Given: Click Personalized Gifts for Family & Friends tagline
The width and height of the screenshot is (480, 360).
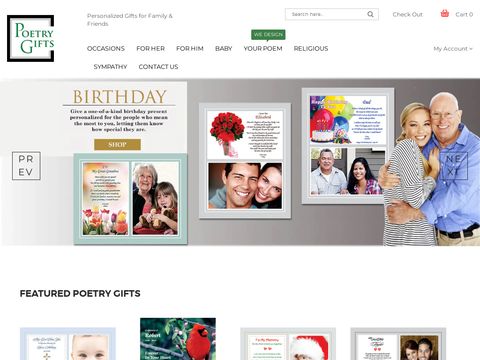Looking at the screenshot, I should tap(130, 20).
